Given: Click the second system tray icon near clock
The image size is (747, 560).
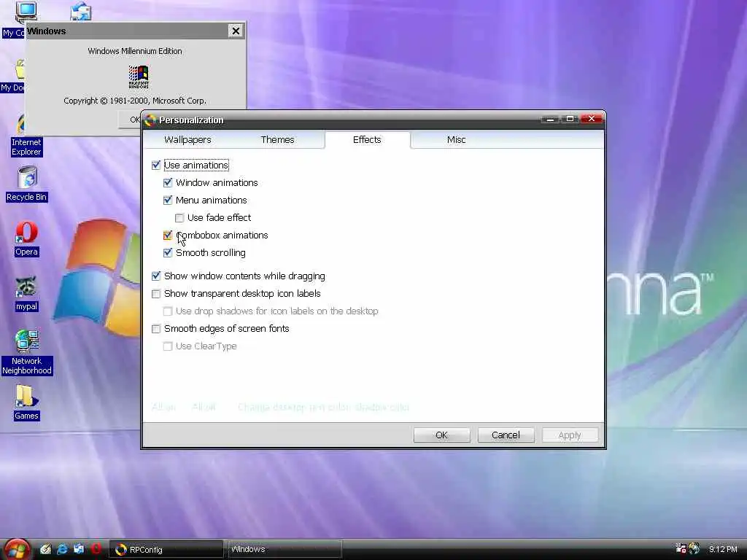Looking at the screenshot, I should coord(694,548).
